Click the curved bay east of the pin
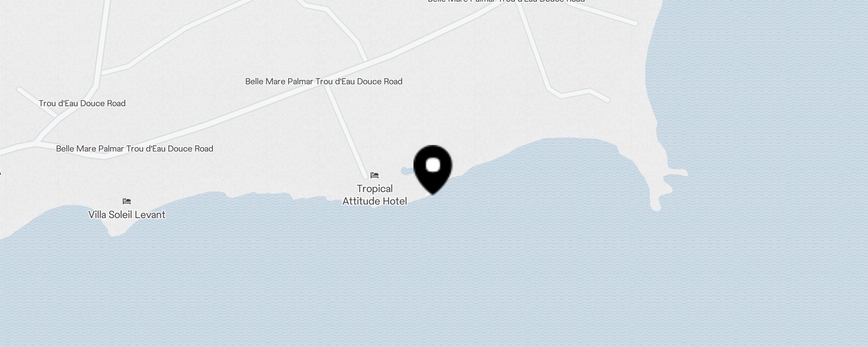The image size is (868, 347). (x=564, y=173)
